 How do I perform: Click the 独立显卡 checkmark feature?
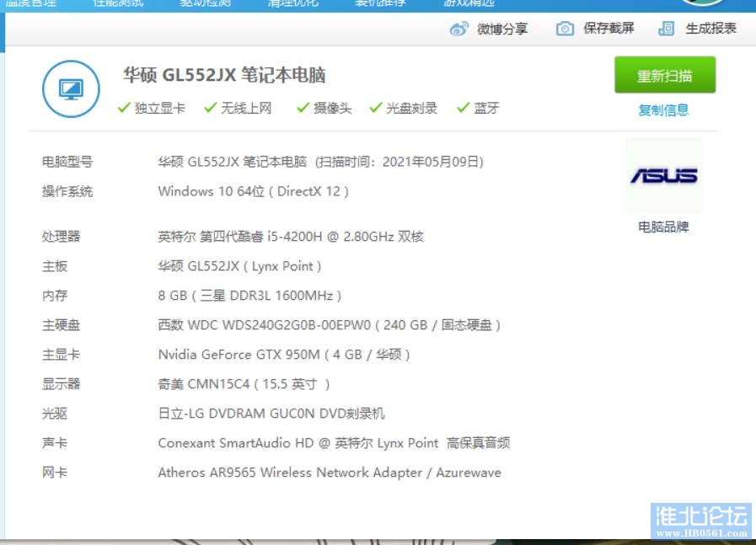point(152,108)
